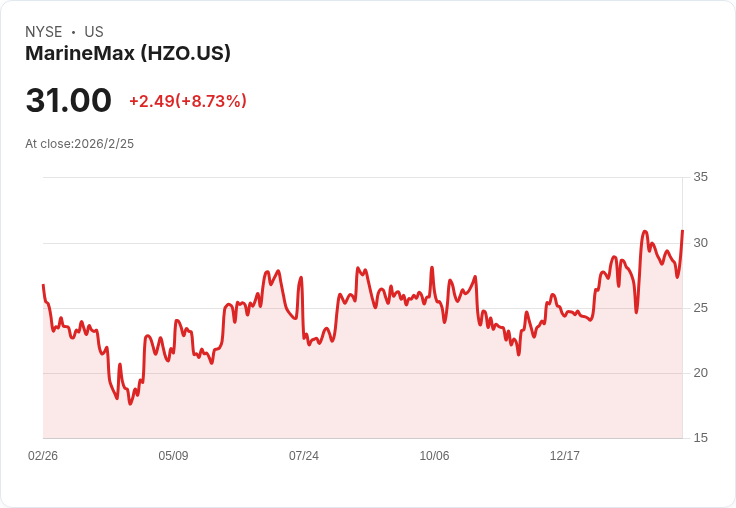Click the 25 y-axis price label
This screenshot has width=736, height=508.
(700, 308)
